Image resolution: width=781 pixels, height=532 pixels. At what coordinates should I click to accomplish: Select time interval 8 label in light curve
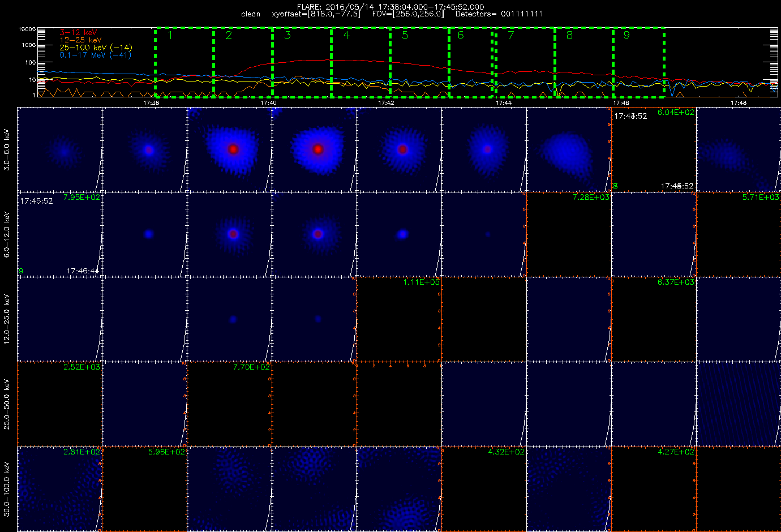click(x=569, y=35)
